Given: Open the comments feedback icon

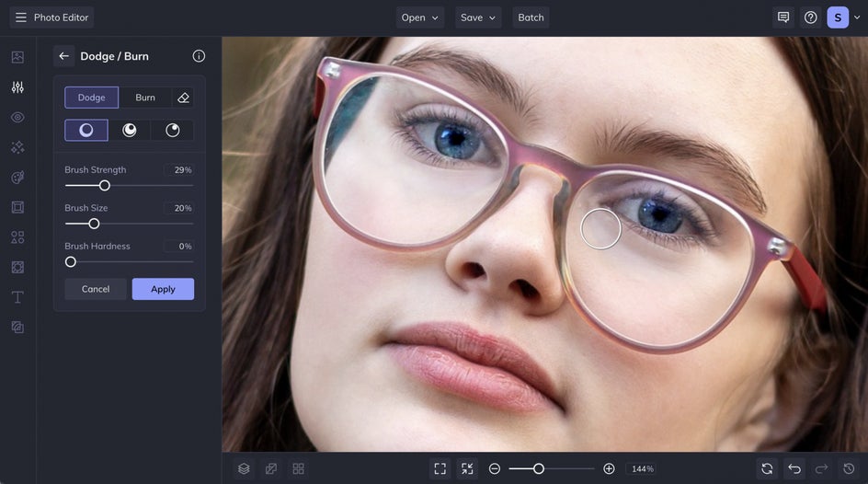Looking at the screenshot, I should (x=783, y=17).
